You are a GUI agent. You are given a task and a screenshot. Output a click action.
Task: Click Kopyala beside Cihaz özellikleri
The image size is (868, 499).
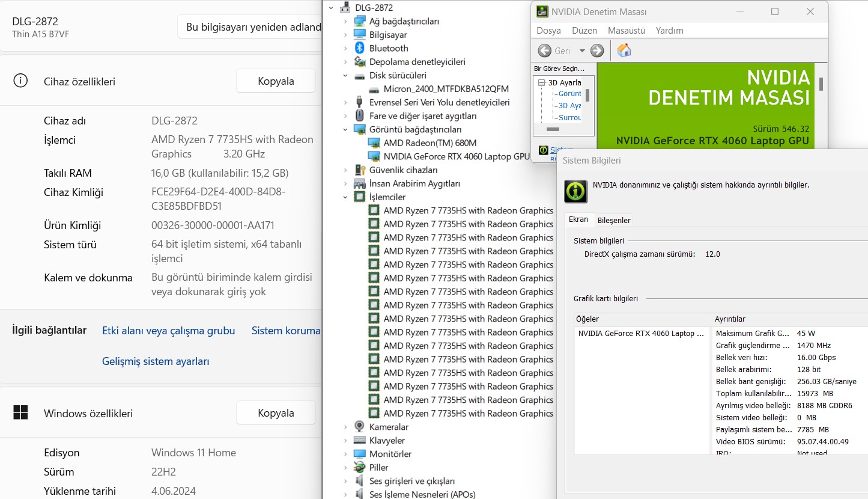276,81
